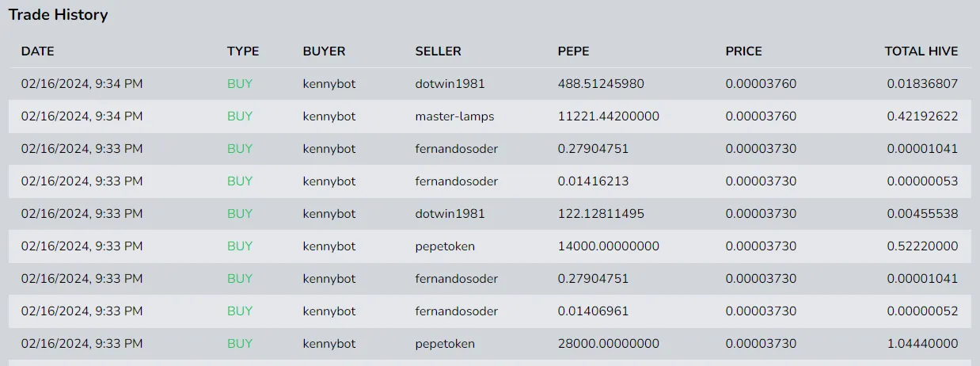Open seller master-lamps profile link
The width and height of the screenshot is (980, 366).
454,116
